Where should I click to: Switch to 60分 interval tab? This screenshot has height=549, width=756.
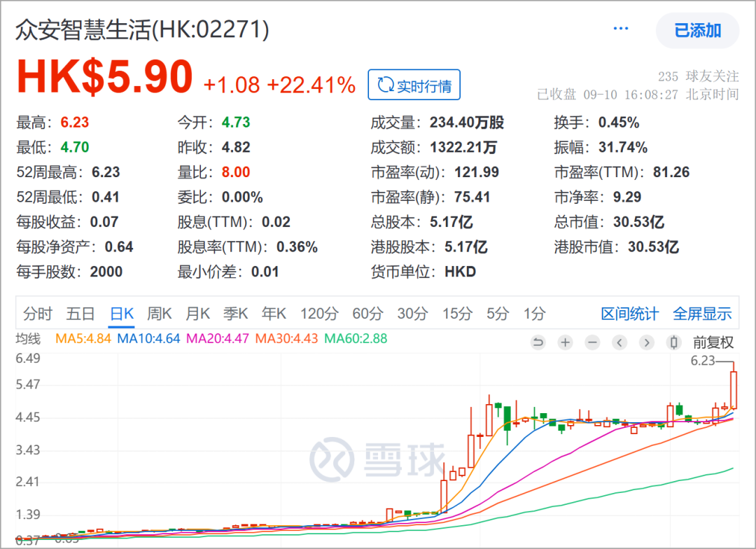(367, 314)
